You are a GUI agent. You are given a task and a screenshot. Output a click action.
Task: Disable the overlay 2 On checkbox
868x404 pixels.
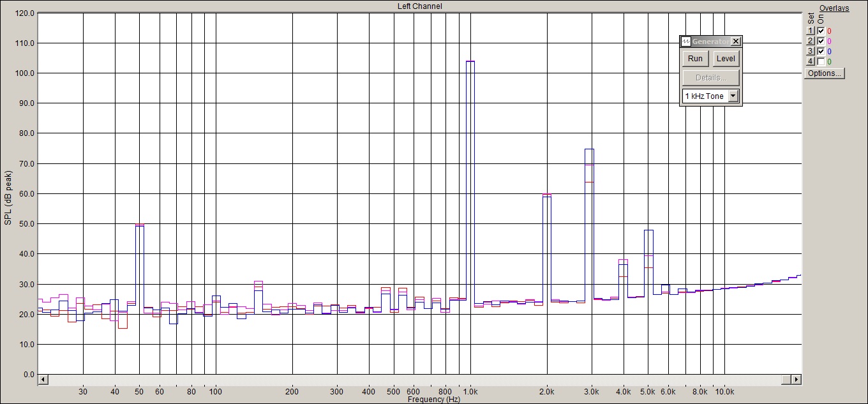click(x=821, y=41)
